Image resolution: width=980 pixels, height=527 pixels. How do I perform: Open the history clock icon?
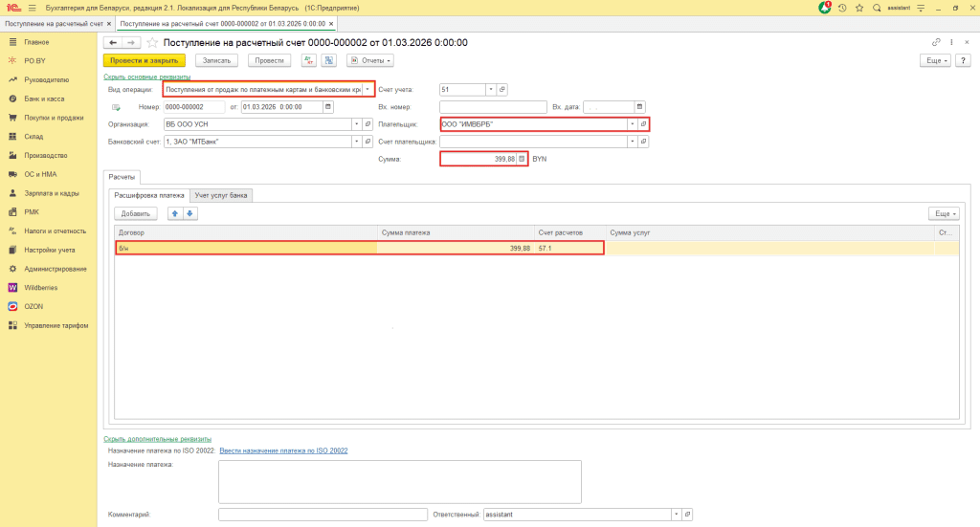841,8
